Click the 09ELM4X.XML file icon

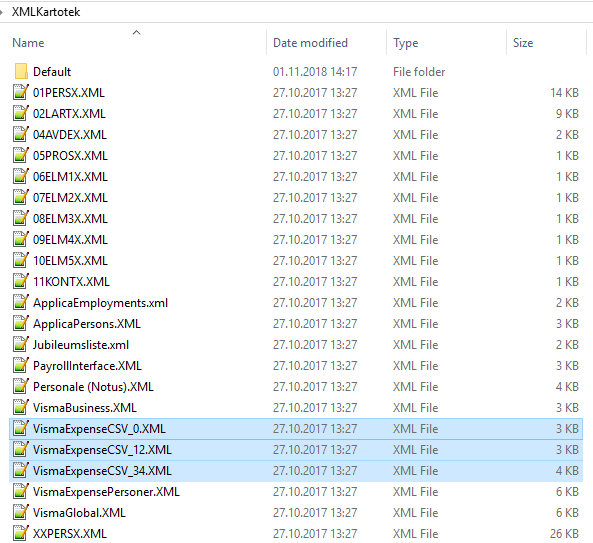point(21,239)
